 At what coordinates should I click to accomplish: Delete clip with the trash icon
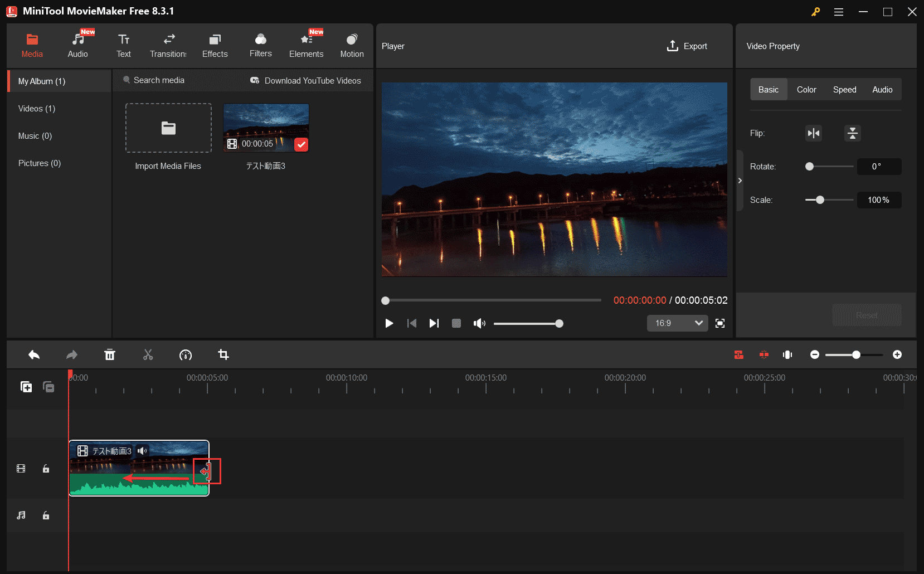[x=110, y=355]
